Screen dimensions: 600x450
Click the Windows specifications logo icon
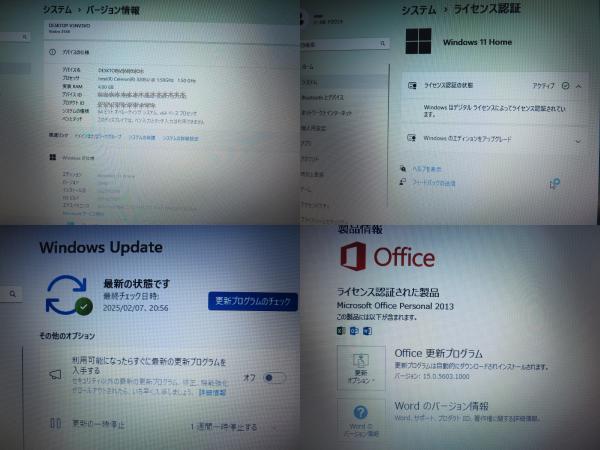pos(53,157)
